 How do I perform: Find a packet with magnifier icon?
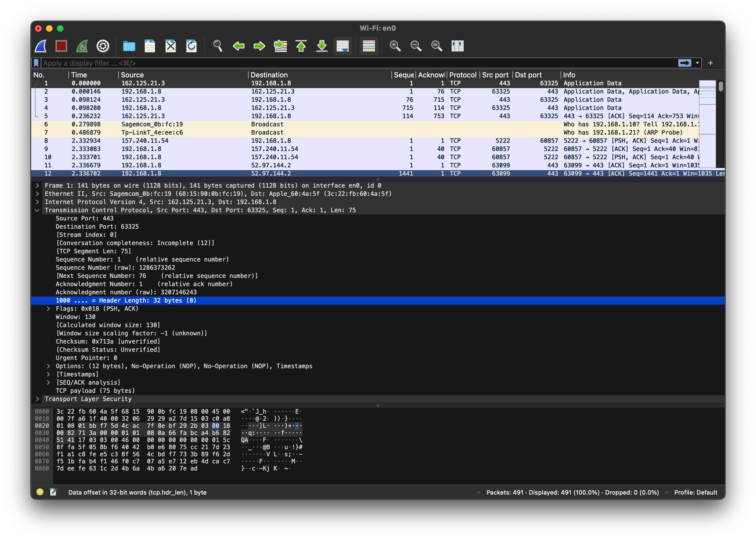click(218, 46)
